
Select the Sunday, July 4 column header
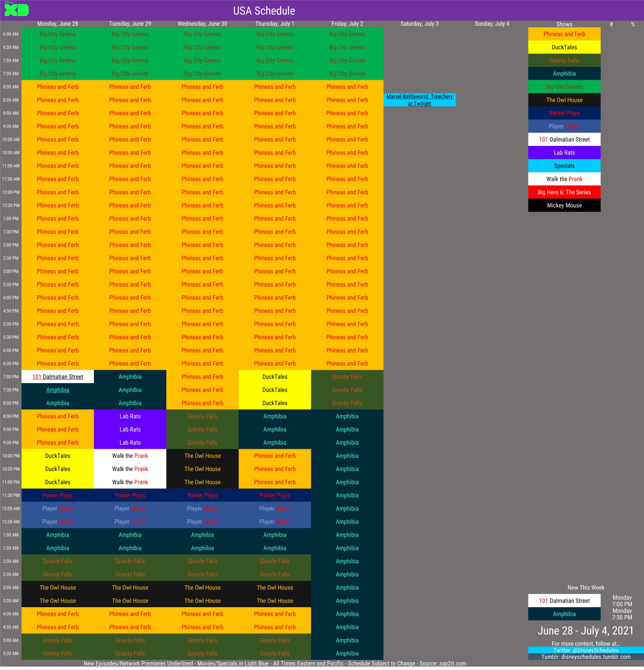(492, 24)
